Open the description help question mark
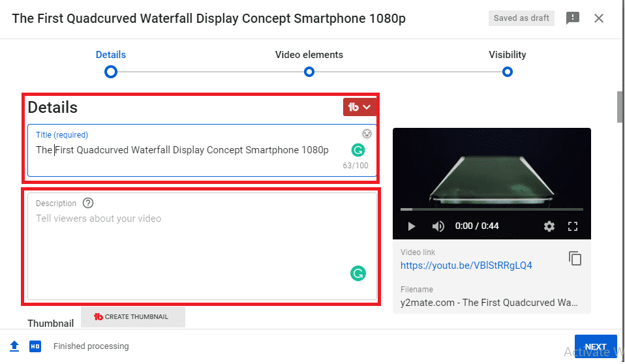Image resolution: width=625 pixels, height=364 pixels. coord(88,204)
